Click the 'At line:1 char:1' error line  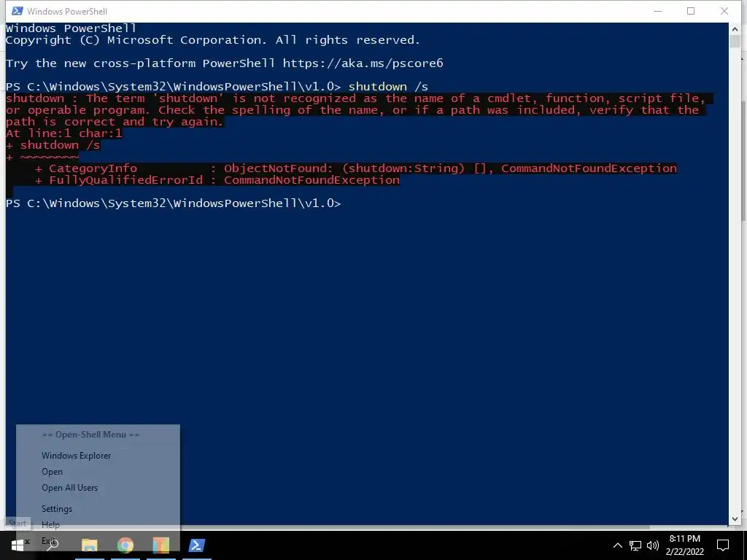[64, 133]
